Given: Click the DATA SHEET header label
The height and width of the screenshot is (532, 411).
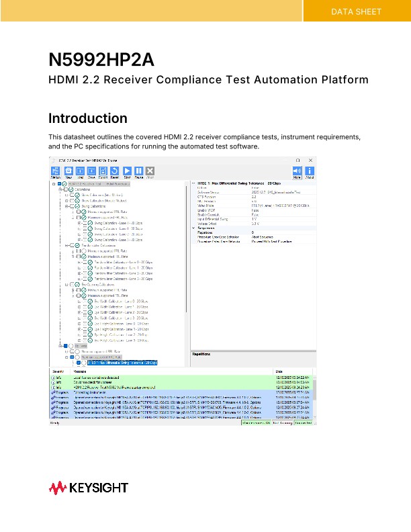Looking at the screenshot, I should [x=356, y=12].
